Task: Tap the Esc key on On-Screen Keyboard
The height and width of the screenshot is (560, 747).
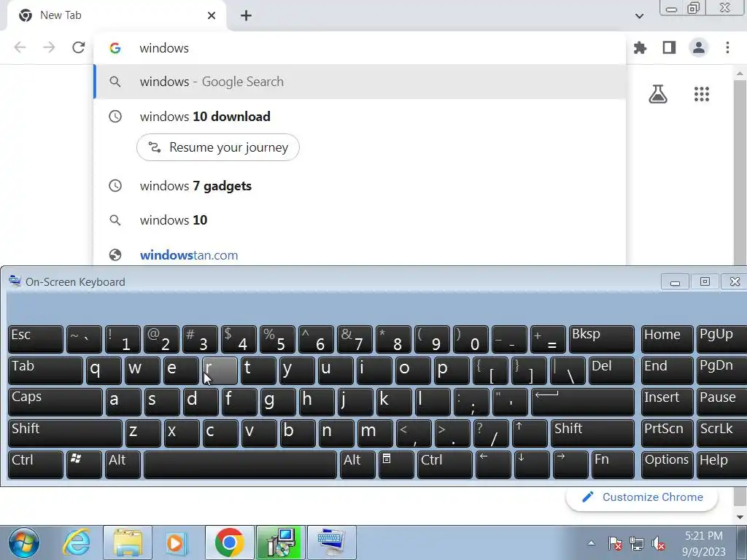Action: [36, 339]
